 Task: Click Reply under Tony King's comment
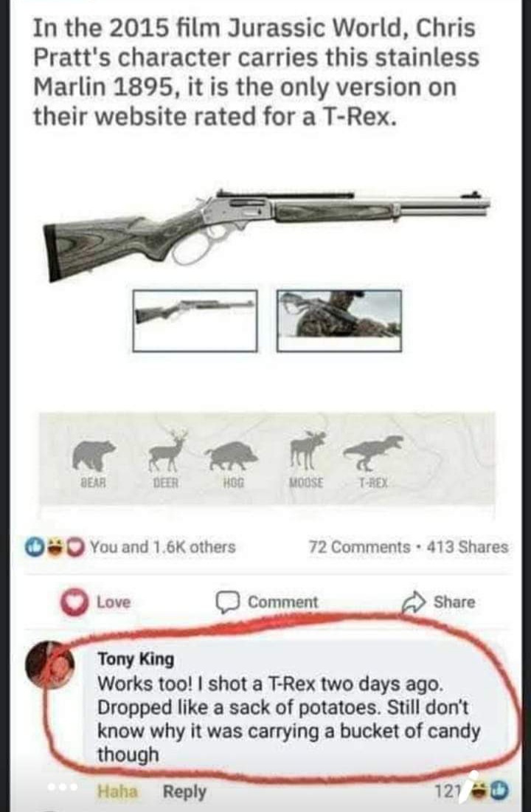click(x=185, y=791)
